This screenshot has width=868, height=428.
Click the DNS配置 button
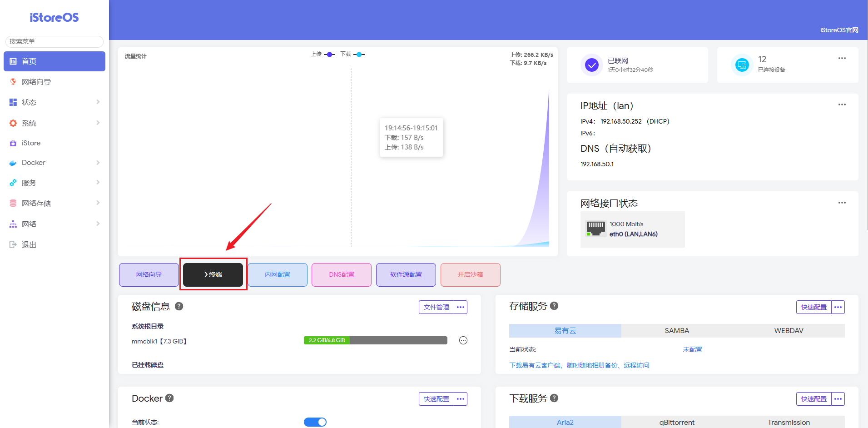(342, 275)
